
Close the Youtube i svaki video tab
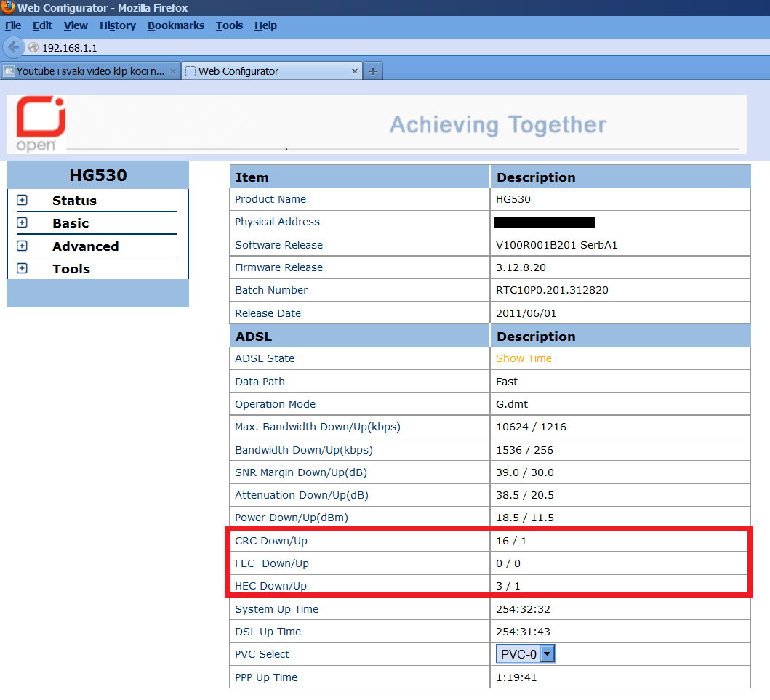(173, 71)
